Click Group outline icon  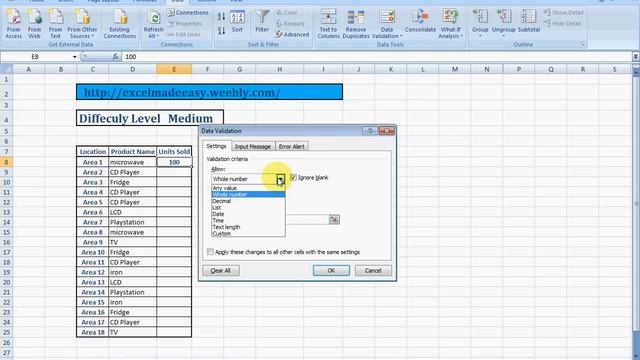click(480, 23)
